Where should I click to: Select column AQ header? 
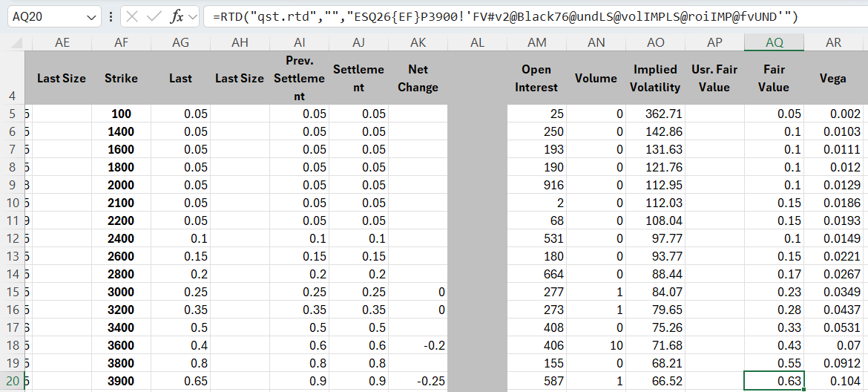coord(774,42)
